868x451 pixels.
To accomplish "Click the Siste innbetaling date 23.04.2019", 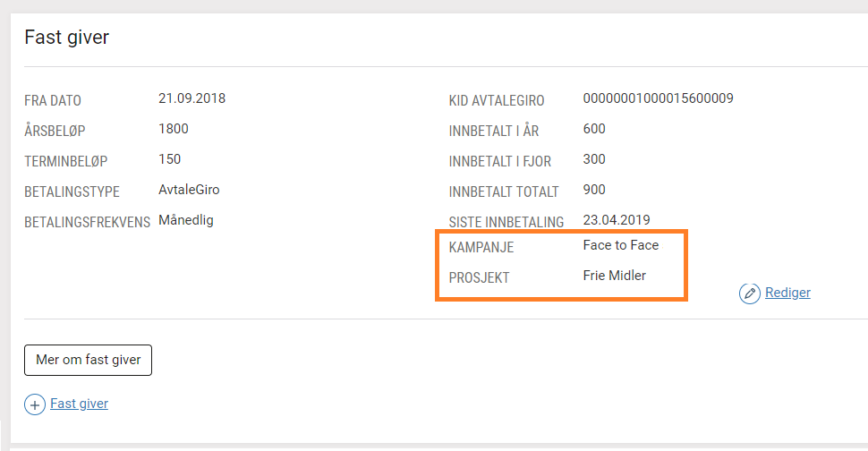I will coord(617,220).
